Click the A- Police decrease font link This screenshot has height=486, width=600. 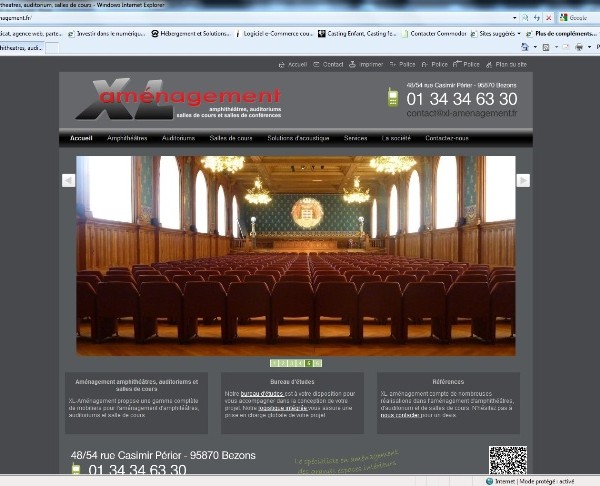click(x=434, y=64)
